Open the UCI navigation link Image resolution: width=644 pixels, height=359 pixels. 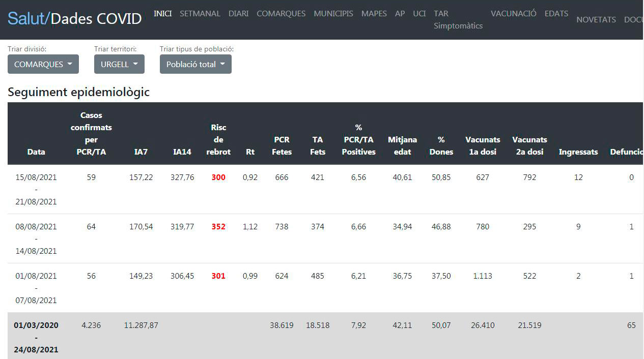[419, 14]
